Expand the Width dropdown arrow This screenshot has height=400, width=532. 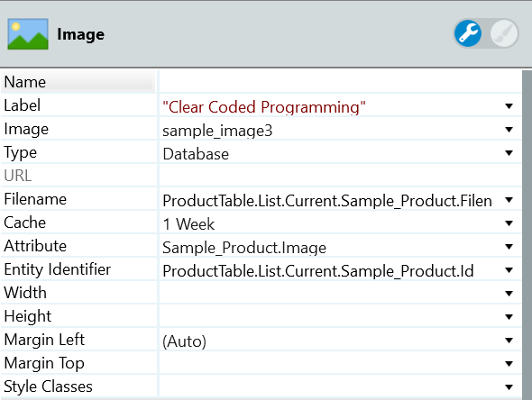coord(509,294)
